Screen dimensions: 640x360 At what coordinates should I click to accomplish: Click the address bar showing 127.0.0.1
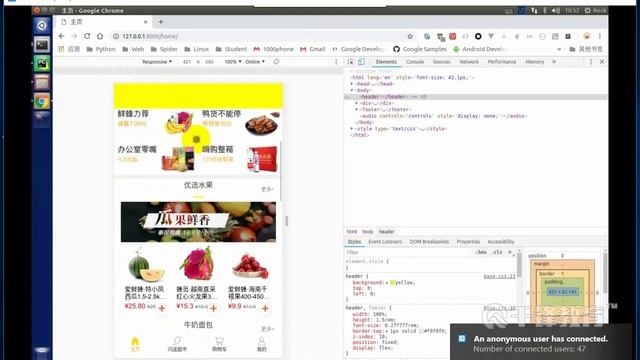pyautogui.click(x=259, y=36)
